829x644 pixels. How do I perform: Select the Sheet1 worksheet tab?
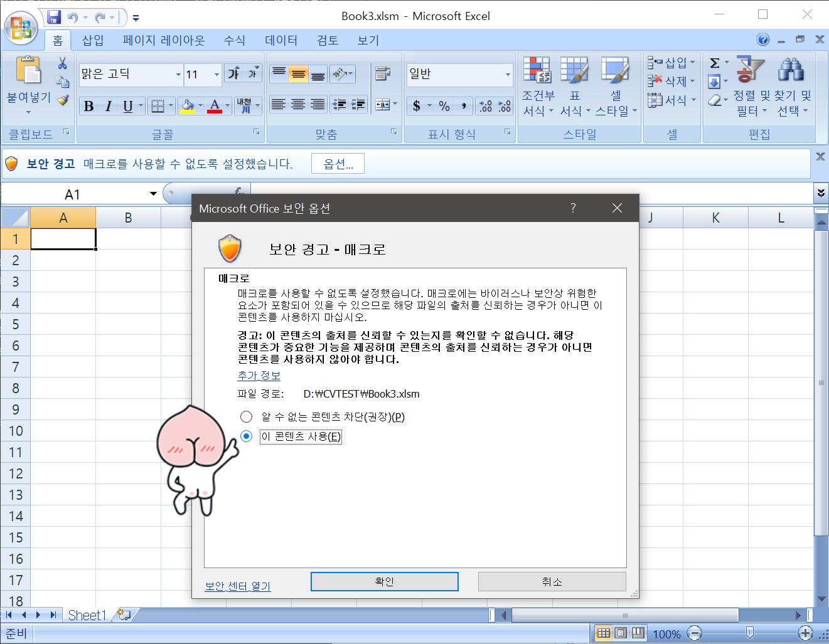coord(87,615)
